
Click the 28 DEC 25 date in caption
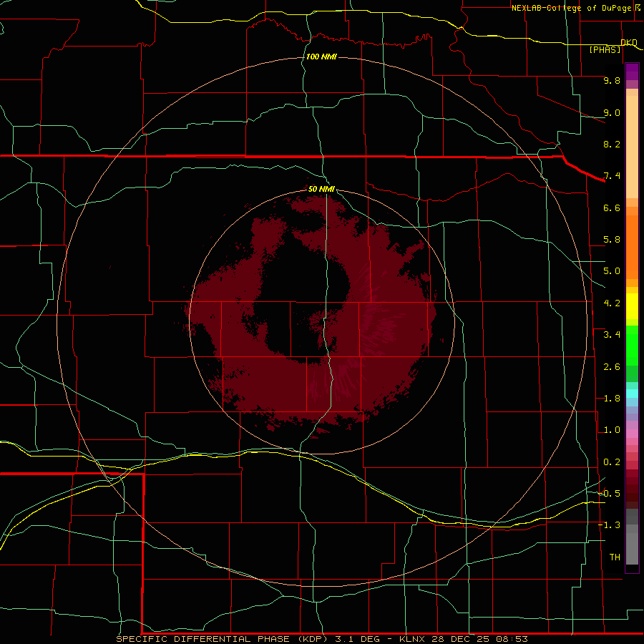coord(461,639)
